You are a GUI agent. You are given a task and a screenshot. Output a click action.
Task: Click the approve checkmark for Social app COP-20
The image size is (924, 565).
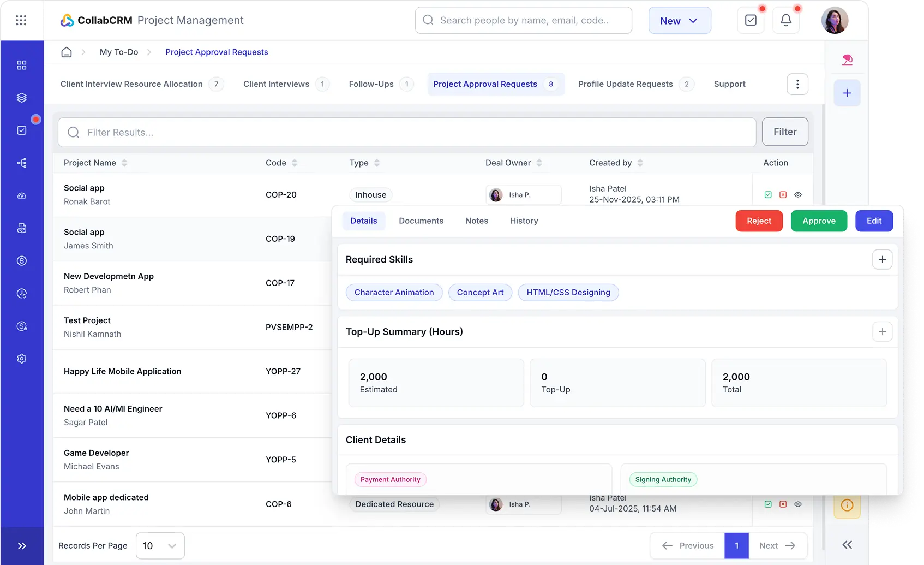[768, 195]
